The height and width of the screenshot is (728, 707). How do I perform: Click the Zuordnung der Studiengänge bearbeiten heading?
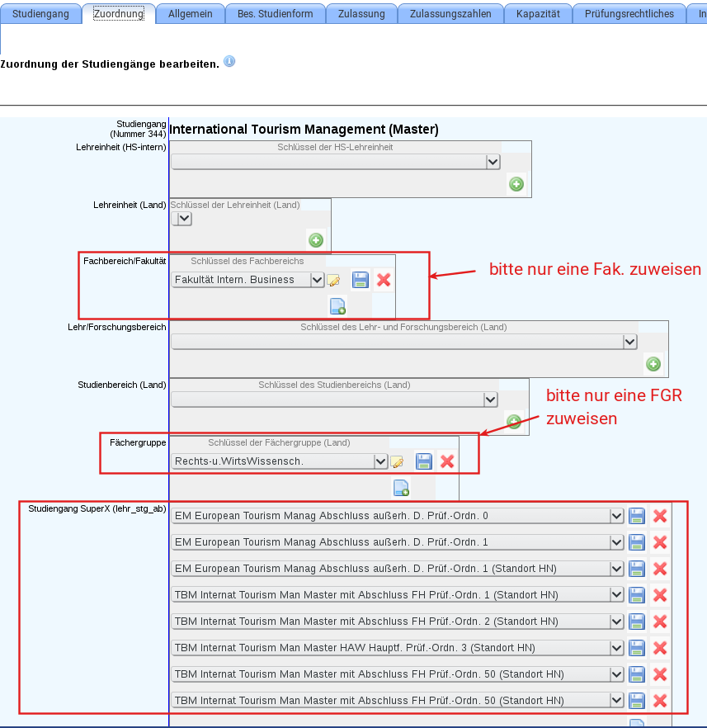(110, 64)
